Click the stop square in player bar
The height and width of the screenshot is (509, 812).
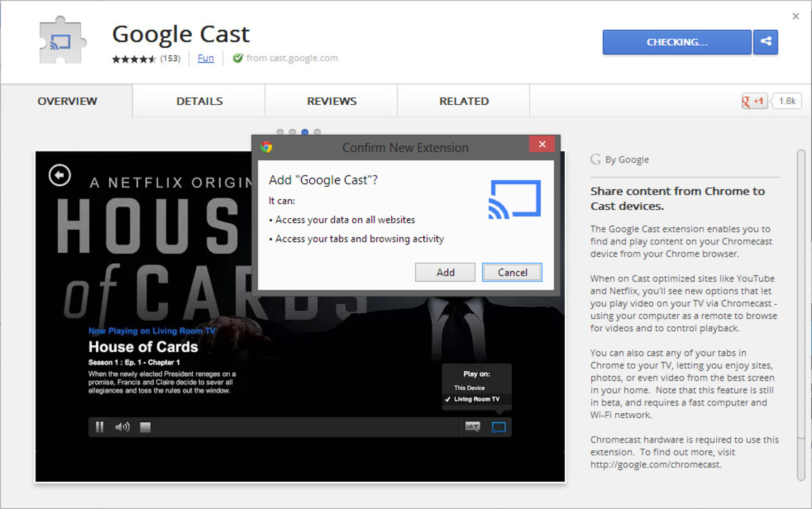[x=145, y=427]
